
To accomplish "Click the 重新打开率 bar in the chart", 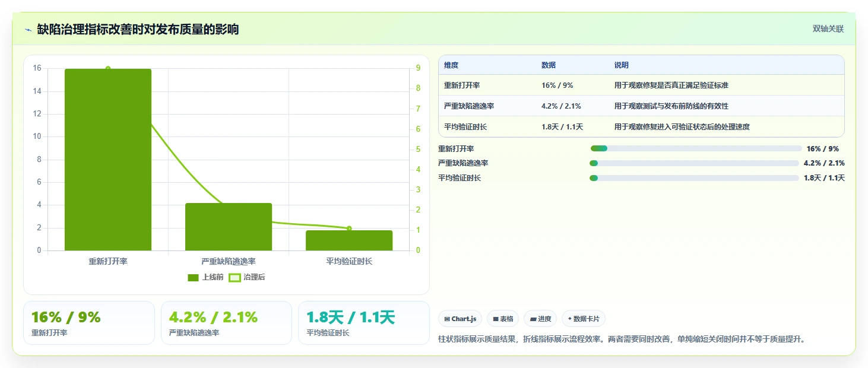I will click(x=108, y=160).
